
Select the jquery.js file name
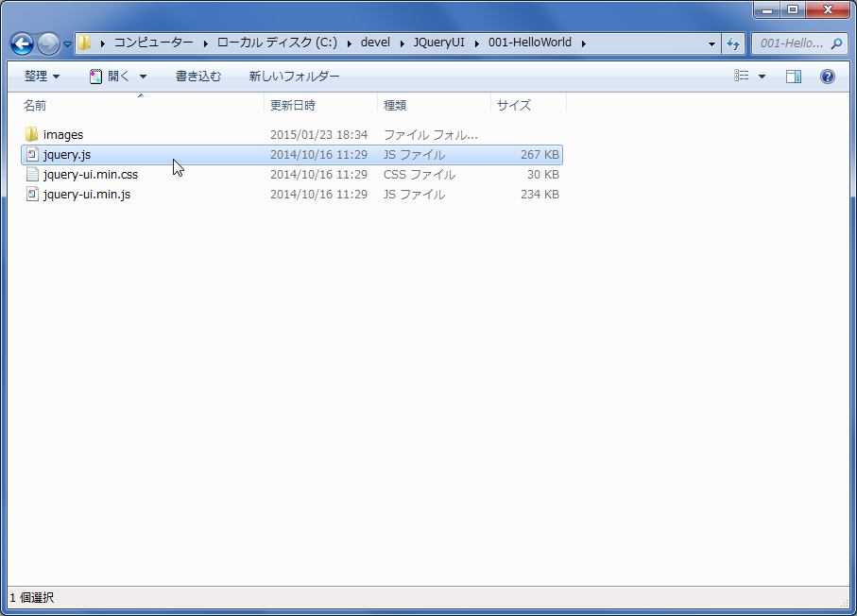[67, 155]
